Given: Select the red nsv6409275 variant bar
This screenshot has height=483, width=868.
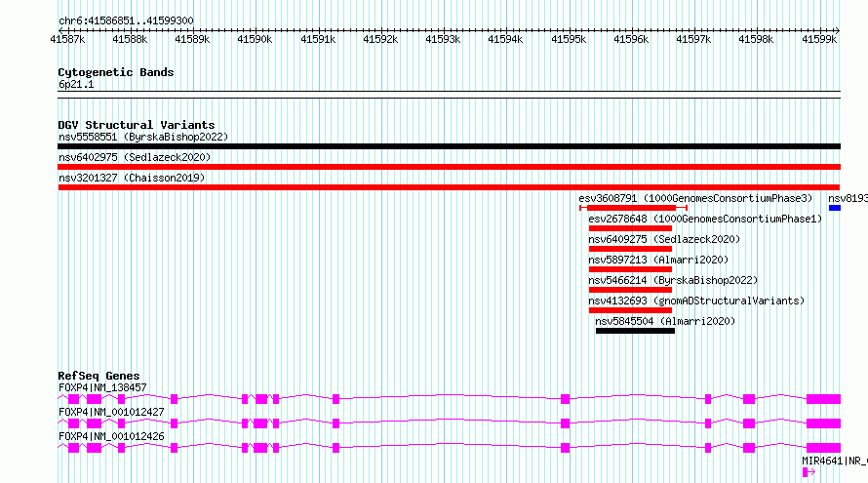Looking at the screenshot, I should (x=630, y=249).
